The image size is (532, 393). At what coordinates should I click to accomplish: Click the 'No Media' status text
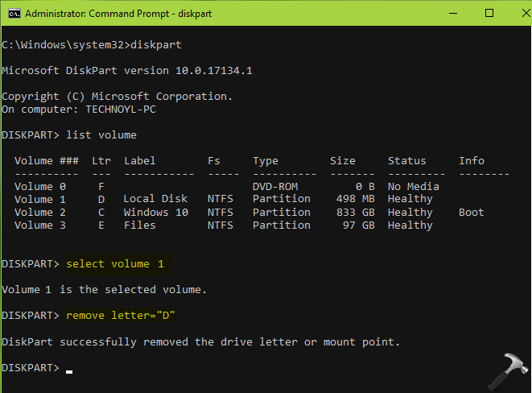[413, 186]
